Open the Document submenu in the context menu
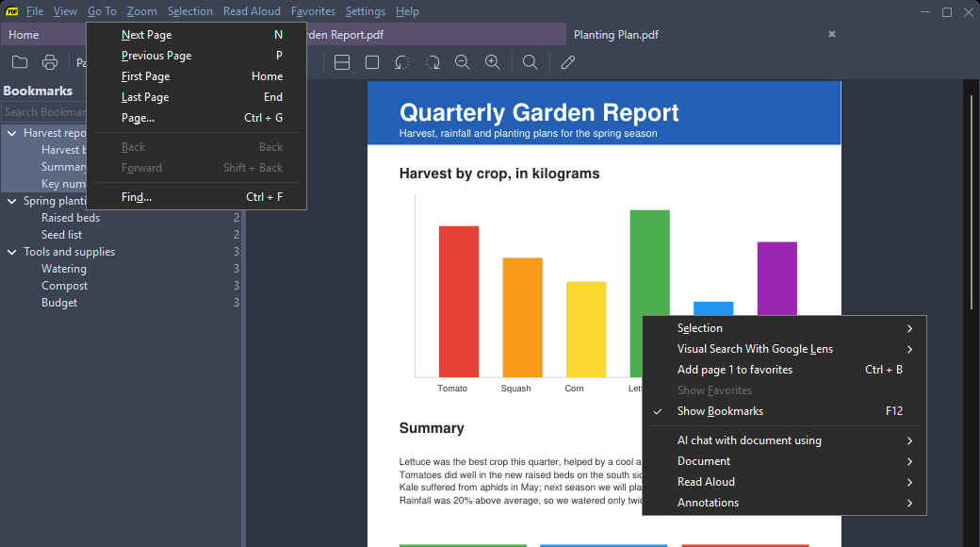The image size is (980, 547). pyautogui.click(x=784, y=460)
